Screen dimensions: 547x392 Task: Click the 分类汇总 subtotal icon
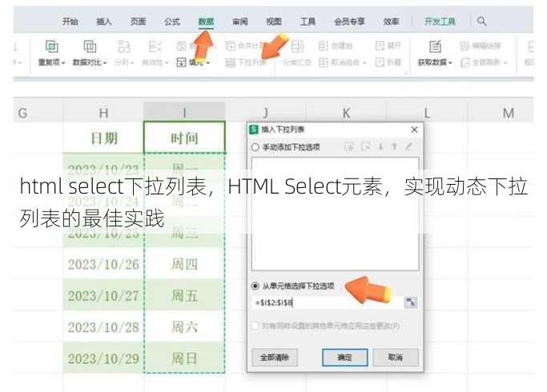(x=297, y=46)
